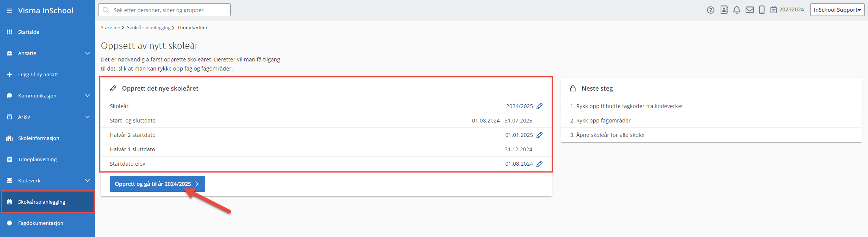The image size is (868, 237).
Task: Select Skoleårsplanlegging in the sidebar
Action: coord(47,202)
